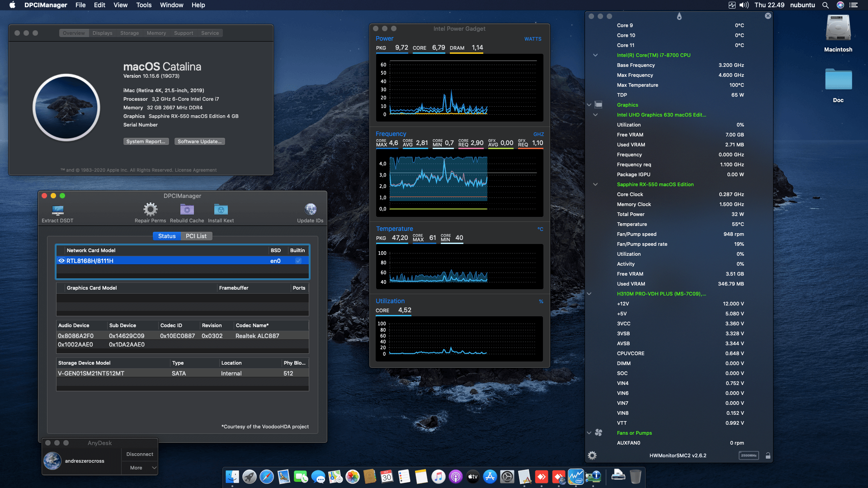
Task: Open the Tools menu in menu bar
Action: [x=144, y=5]
